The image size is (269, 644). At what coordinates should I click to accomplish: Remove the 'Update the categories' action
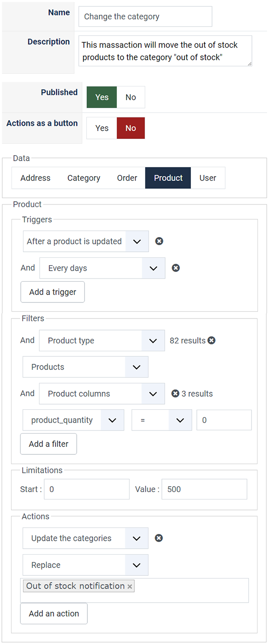(x=159, y=538)
